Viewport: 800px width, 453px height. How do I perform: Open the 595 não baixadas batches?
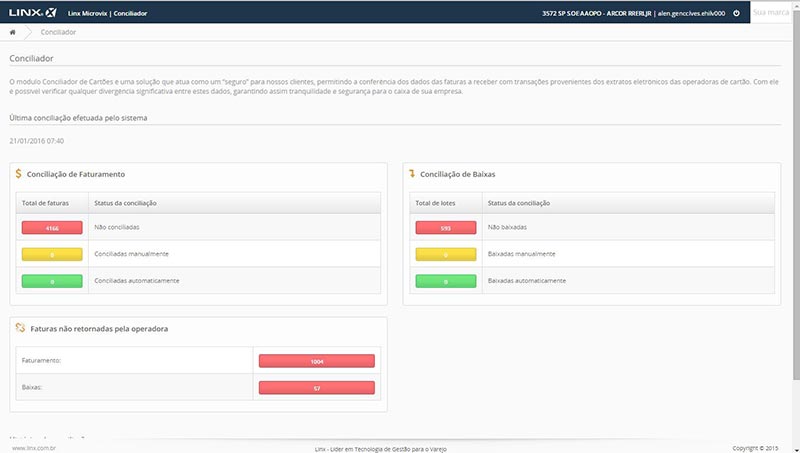(445, 227)
